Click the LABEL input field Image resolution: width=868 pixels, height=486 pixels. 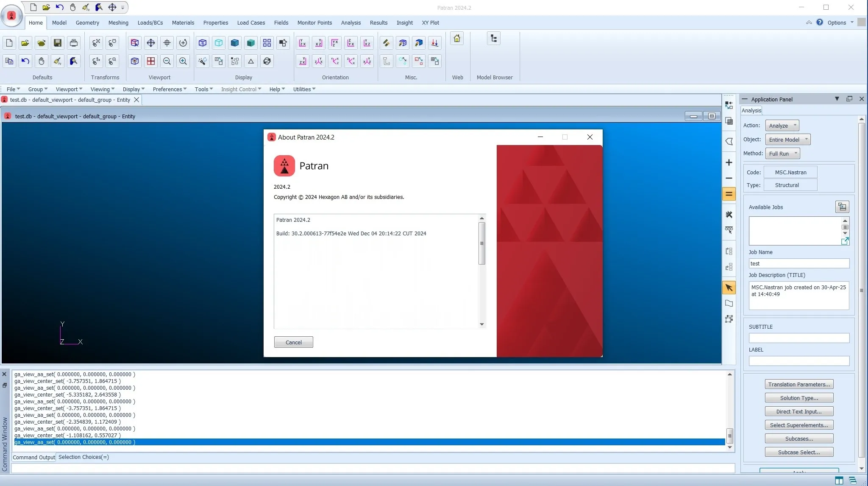[799, 361]
